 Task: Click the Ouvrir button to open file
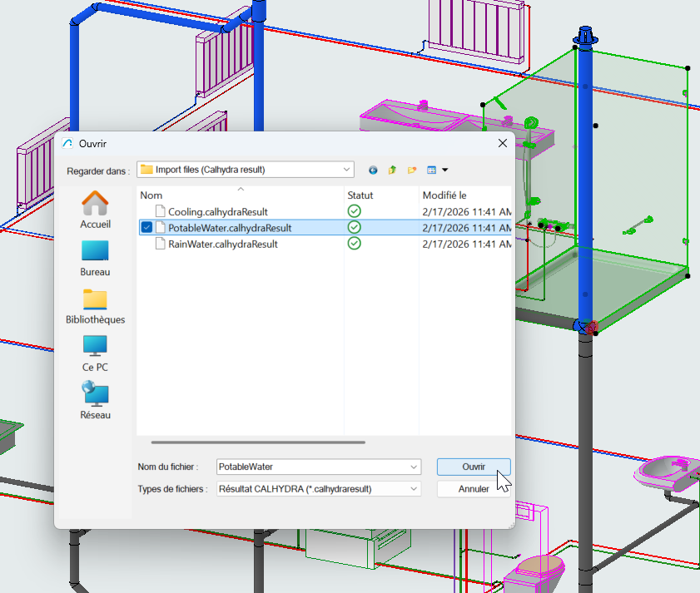coord(474,467)
